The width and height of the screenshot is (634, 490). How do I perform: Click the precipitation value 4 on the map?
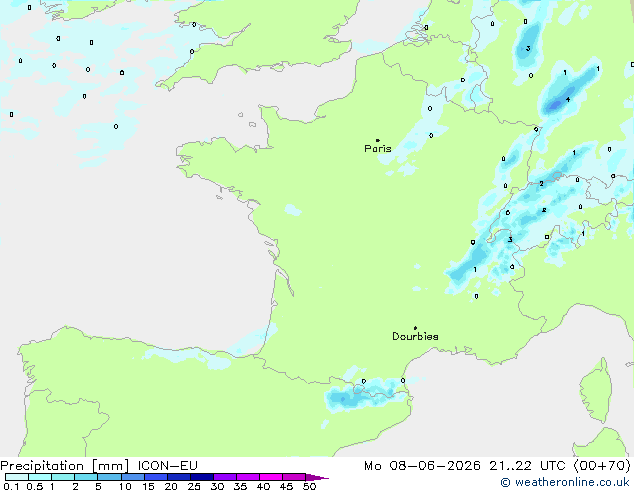tap(568, 99)
